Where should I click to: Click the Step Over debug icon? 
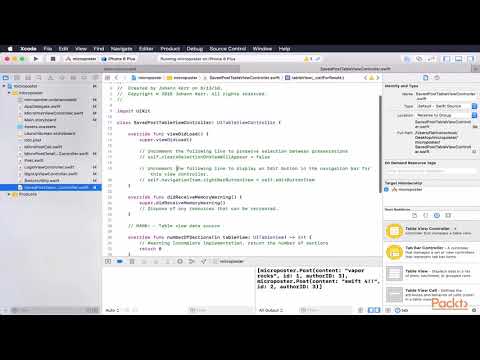click(x=144, y=262)
